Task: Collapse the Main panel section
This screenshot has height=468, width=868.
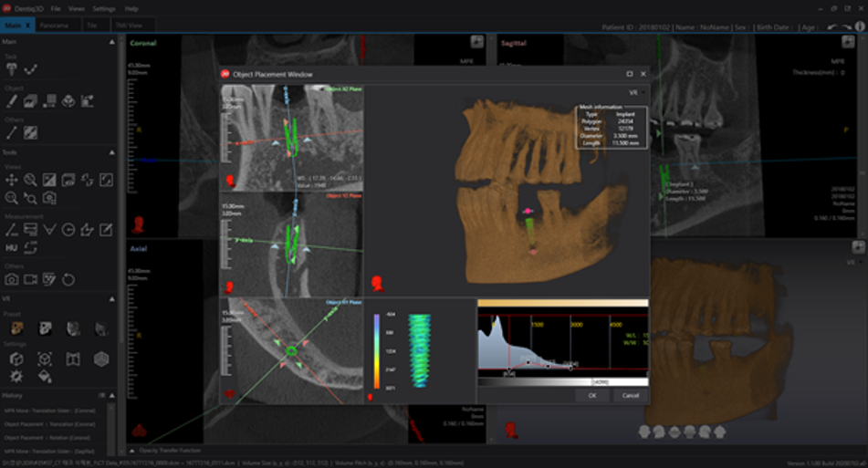Action: coord(111,42)
